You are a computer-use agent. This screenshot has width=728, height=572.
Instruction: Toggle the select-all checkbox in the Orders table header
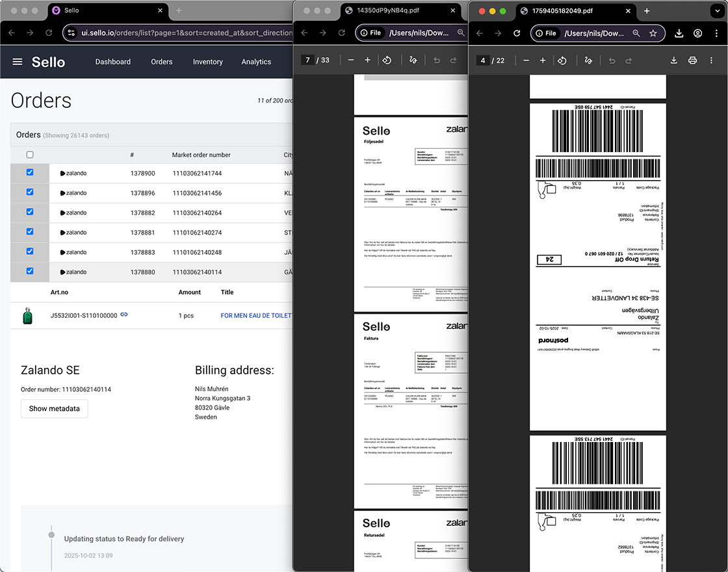pos(30,155)
